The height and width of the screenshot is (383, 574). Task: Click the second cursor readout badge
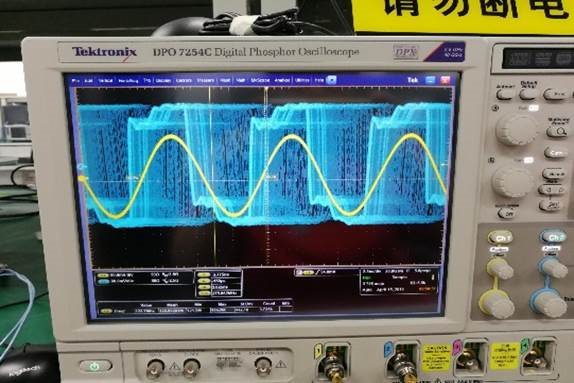(204, 280)
